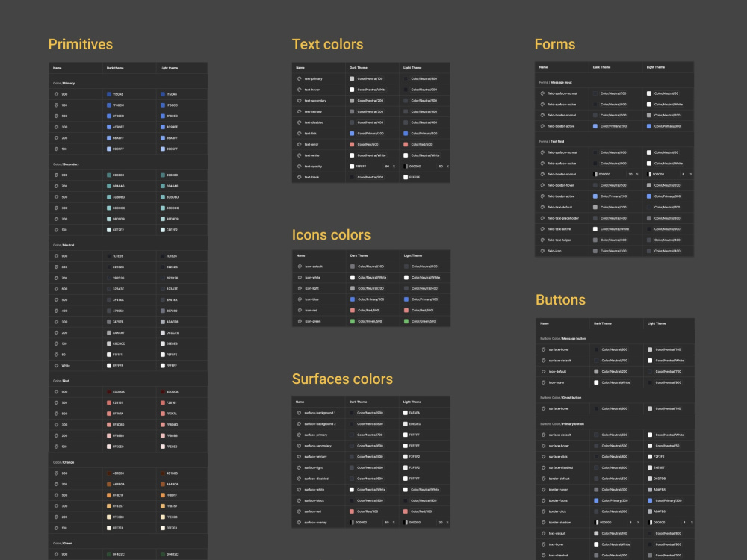Click the palette icon beside Neutral White primitive
This screenshot has width=747, height=560.
click(x=56, y=366)
